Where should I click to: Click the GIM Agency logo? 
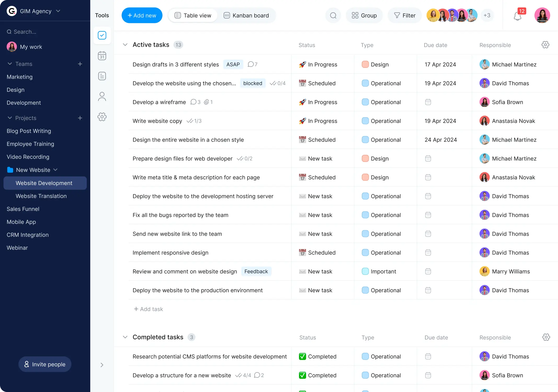pos(12,11)
